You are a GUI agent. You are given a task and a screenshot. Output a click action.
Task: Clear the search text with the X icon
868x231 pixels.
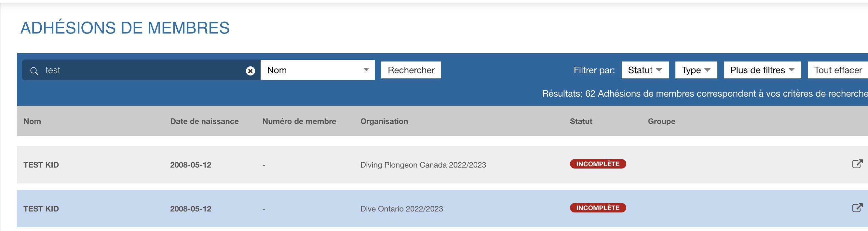point(250,71)
